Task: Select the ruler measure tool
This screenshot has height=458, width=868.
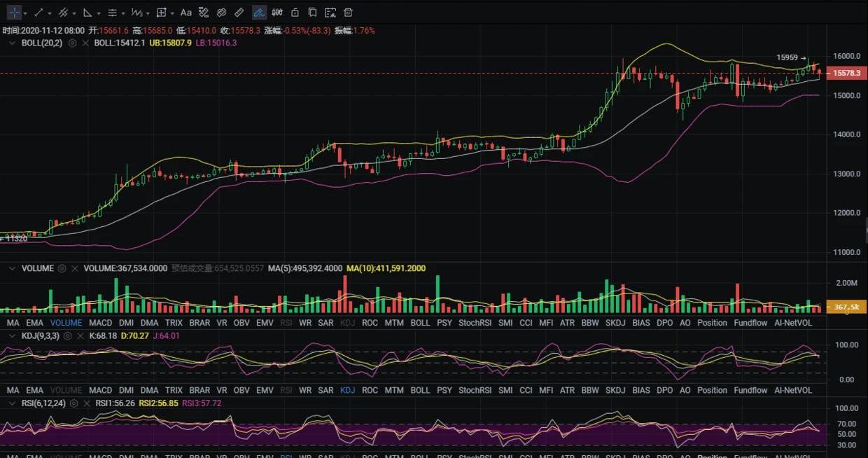Action: 239,13
